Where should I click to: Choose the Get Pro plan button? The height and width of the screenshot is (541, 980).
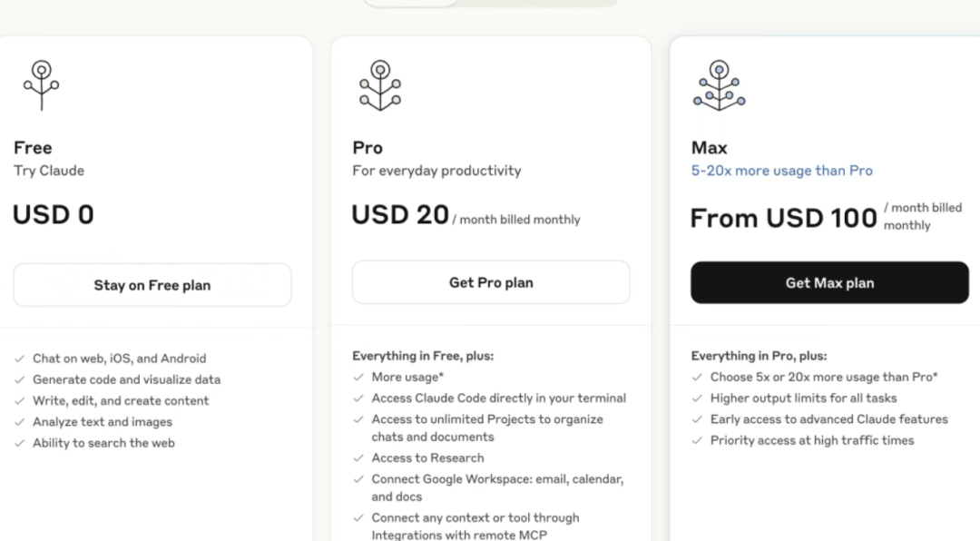[491, 282]
